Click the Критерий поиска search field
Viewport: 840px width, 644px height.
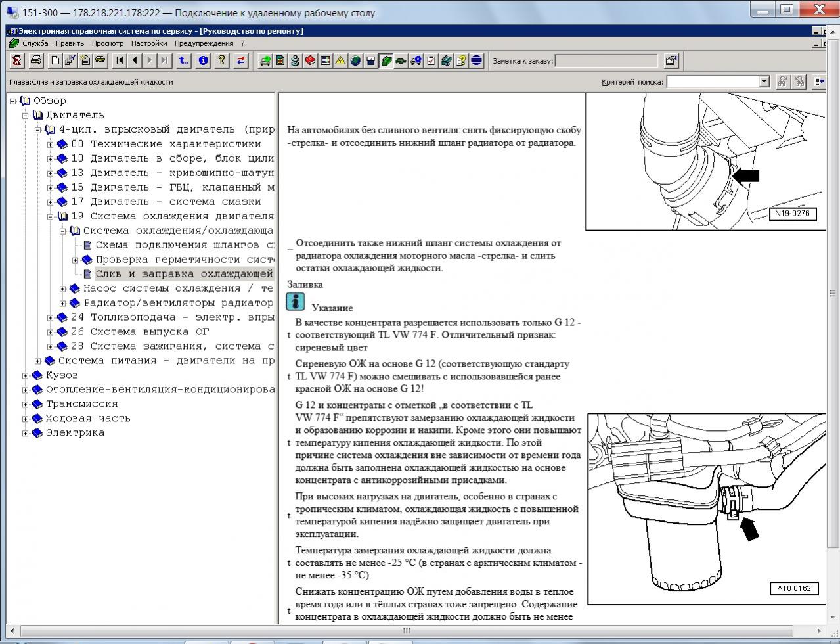pyautogui.click(x=712, y=81)
